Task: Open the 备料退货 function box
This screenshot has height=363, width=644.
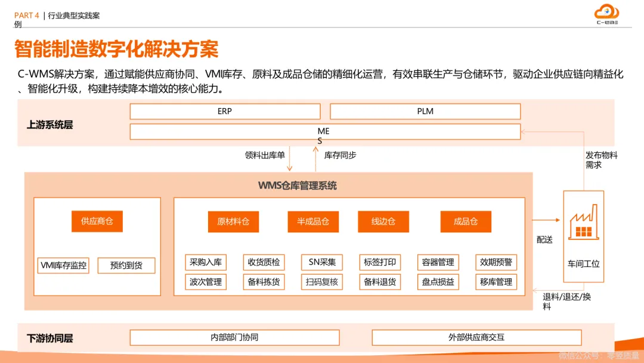Action: click(x=380, y=282)
